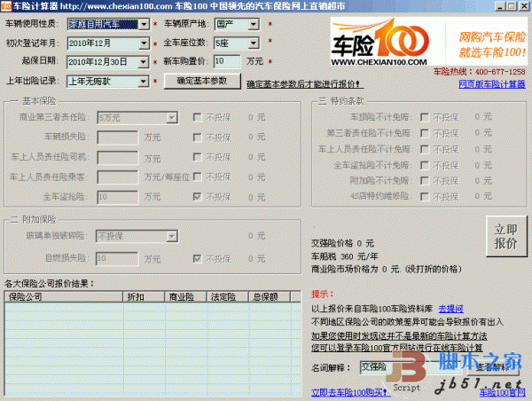Click the 车险100 logo banner
This screenshot has height=401, width=532.
[x=429, y=42]
